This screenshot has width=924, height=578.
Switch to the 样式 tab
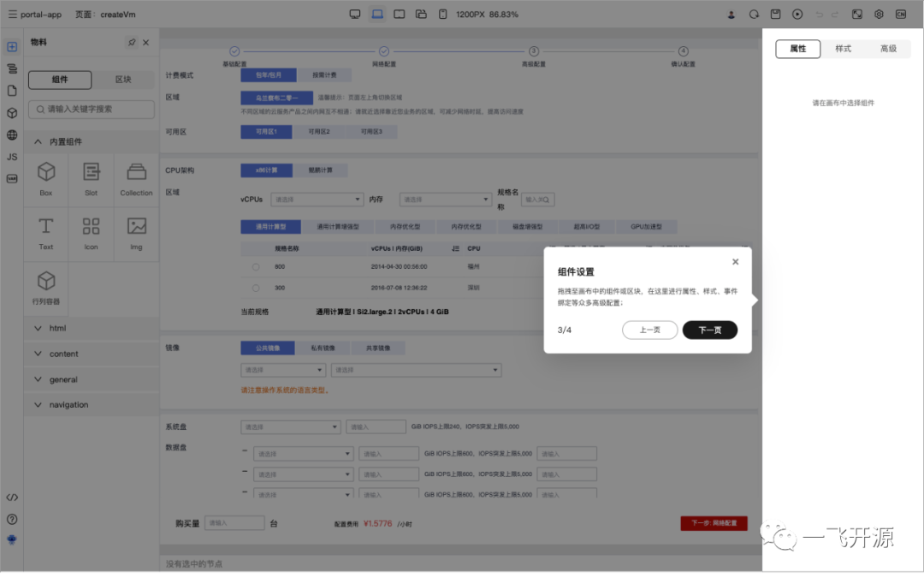844,49
